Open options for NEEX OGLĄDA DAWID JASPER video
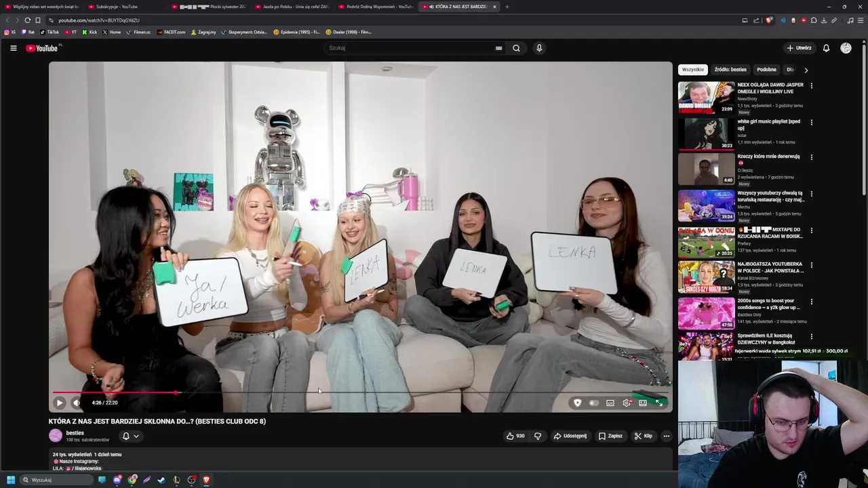Image resolution: width=868 pixels, height=488 pixels. click(811, 86)
